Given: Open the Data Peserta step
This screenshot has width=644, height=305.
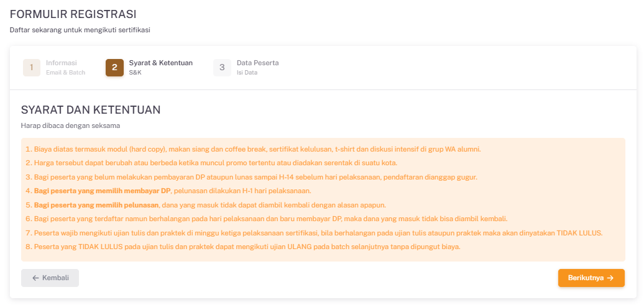Looking at the screenshot, I should (x=257, y=63).
